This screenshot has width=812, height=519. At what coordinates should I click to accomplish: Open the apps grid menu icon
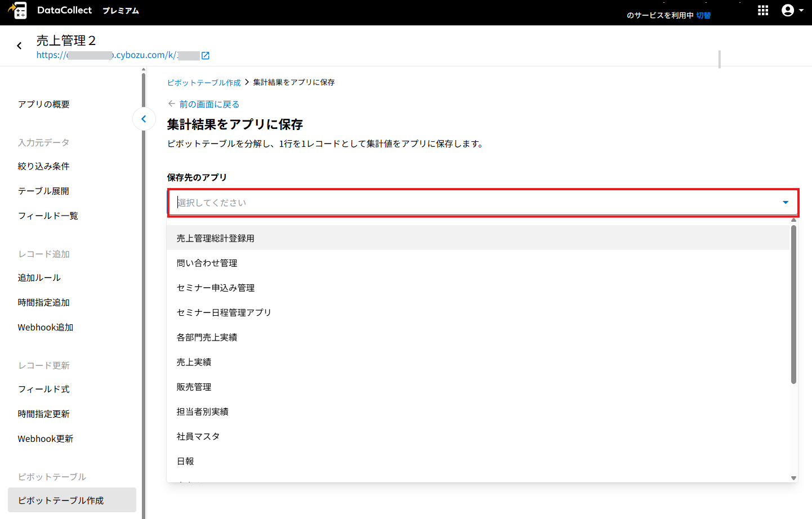click(763, 11)
